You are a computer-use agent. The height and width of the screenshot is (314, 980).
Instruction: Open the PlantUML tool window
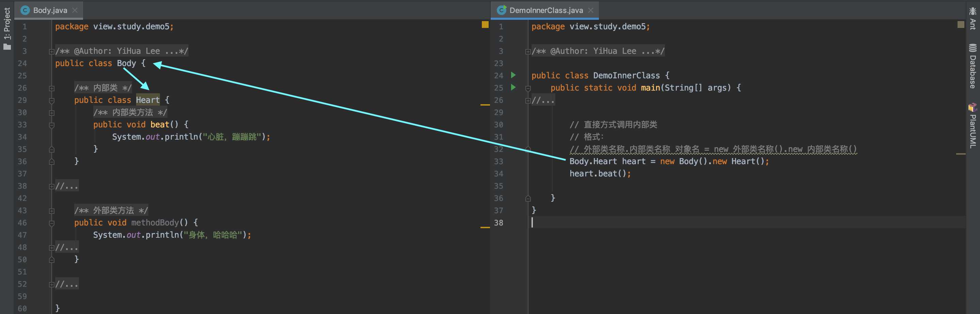pos(973,126)
